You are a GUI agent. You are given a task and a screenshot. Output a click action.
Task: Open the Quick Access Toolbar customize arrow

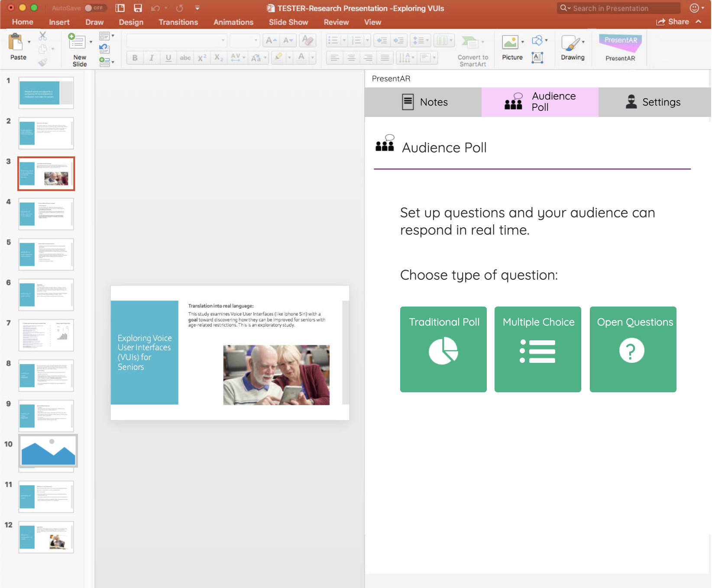[x=197, y=8]
